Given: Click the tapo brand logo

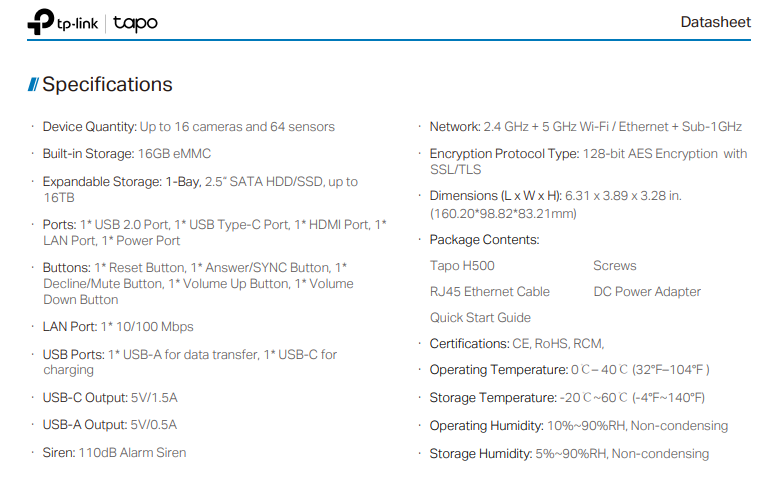Looking at the screenshot, I should pos(135,22).
